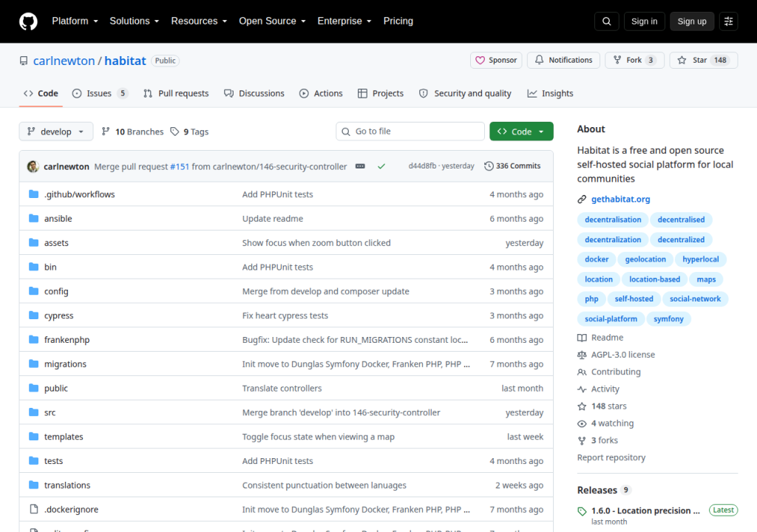The width and height of the screenshot is (757, 532).
Task: Open the carlnewton owner link
Action: [64, 61]
